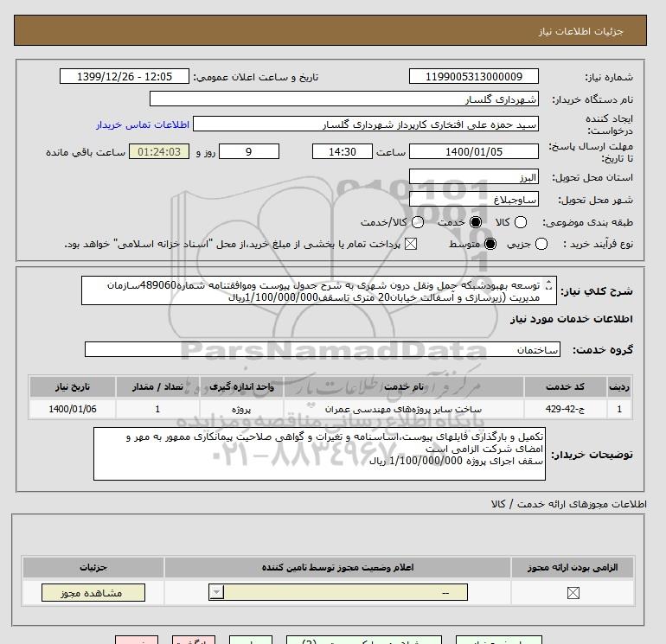Click the مشاهده مجوز button

[x=93, y=593]
